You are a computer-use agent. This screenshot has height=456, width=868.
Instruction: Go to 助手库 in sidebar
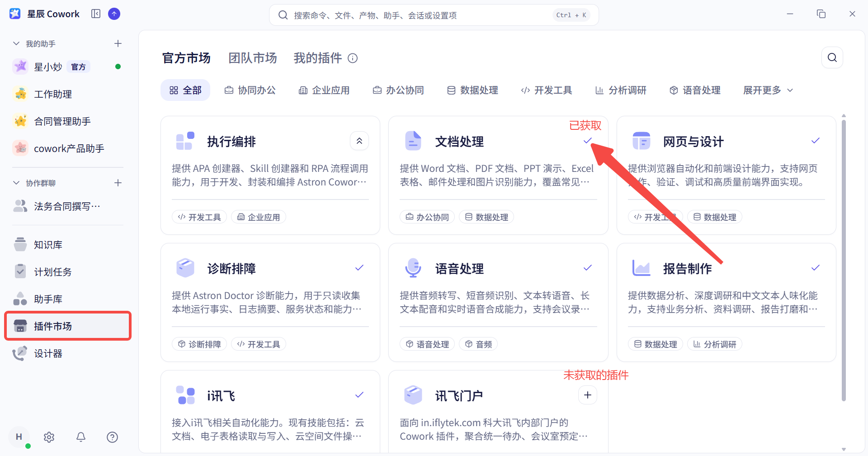point(68,299)
